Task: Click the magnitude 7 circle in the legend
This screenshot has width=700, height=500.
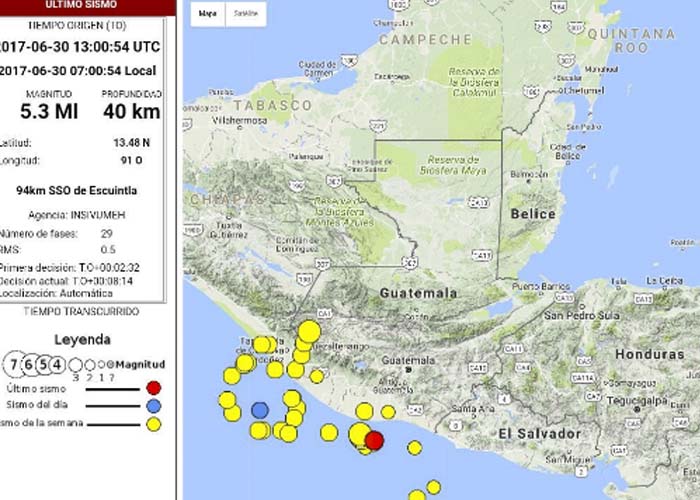Action: click(16, 364)
